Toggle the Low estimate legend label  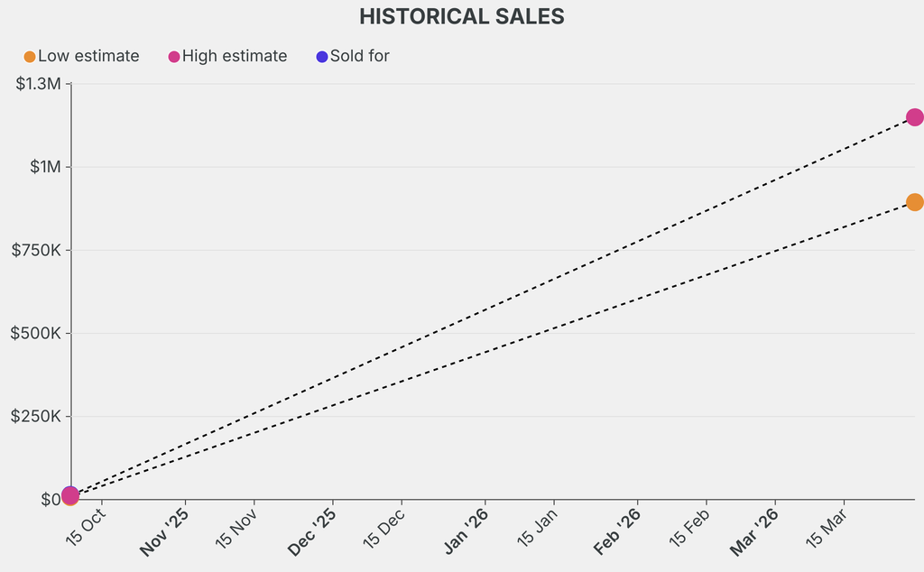pyautogui.click(x=88, y=56)
